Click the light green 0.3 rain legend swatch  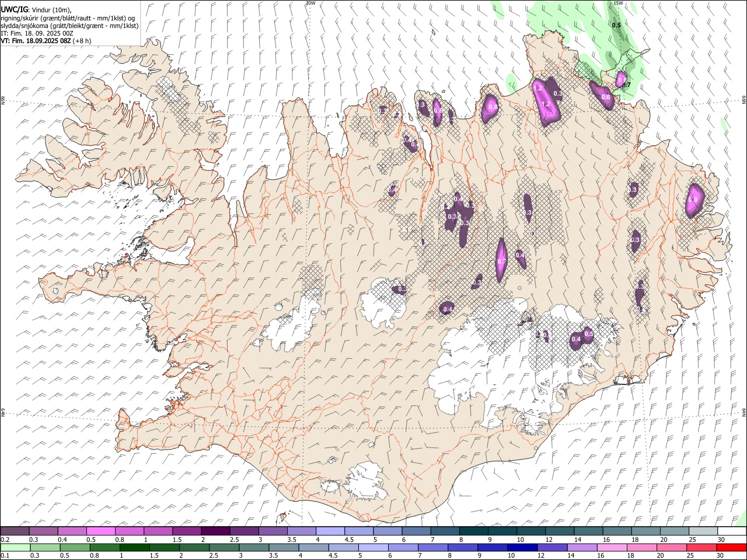pyautogui.click(x=45, y=547)
